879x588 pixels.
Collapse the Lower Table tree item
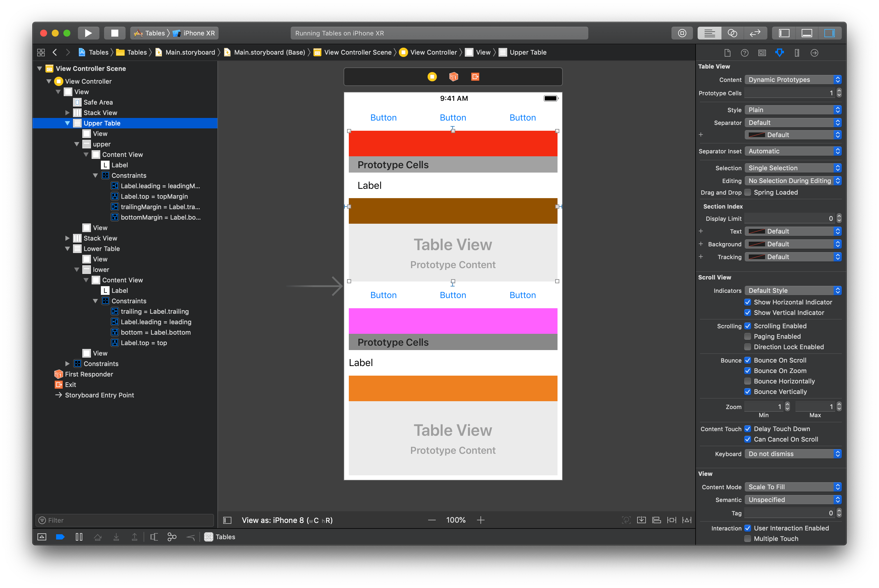coord(67,249)
